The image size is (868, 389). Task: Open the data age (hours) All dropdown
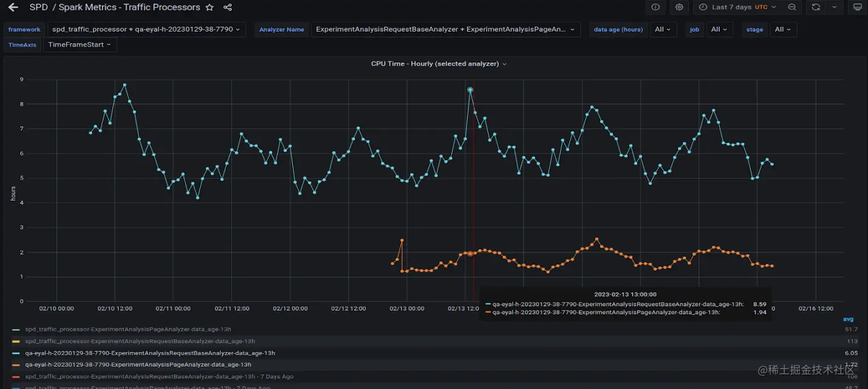pos(663,29)
